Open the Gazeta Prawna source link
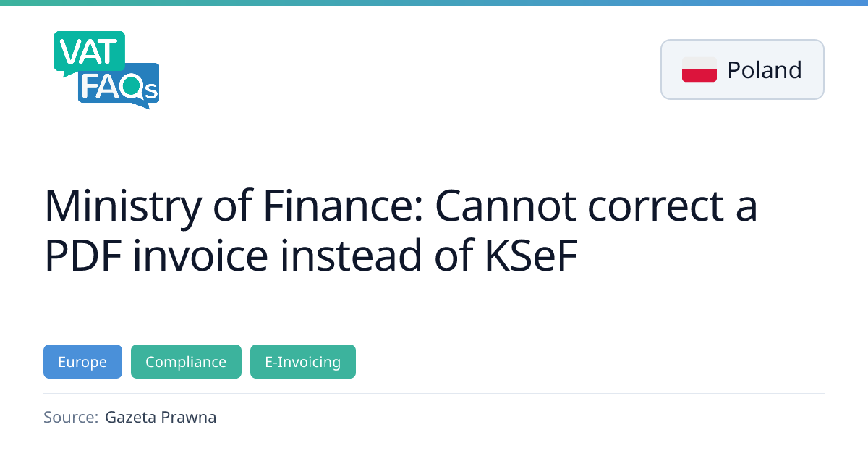Viewport: 868px width, 456px height. [x=161, y=418]
